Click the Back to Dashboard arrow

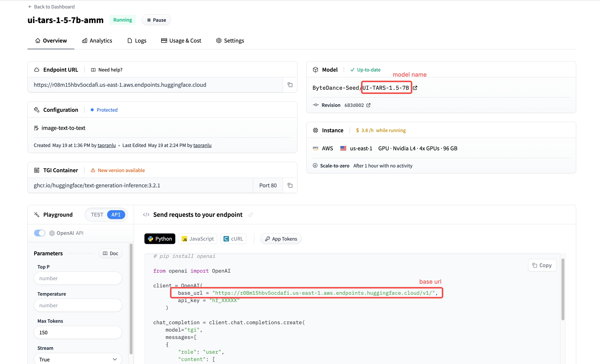tap(30, 7)
